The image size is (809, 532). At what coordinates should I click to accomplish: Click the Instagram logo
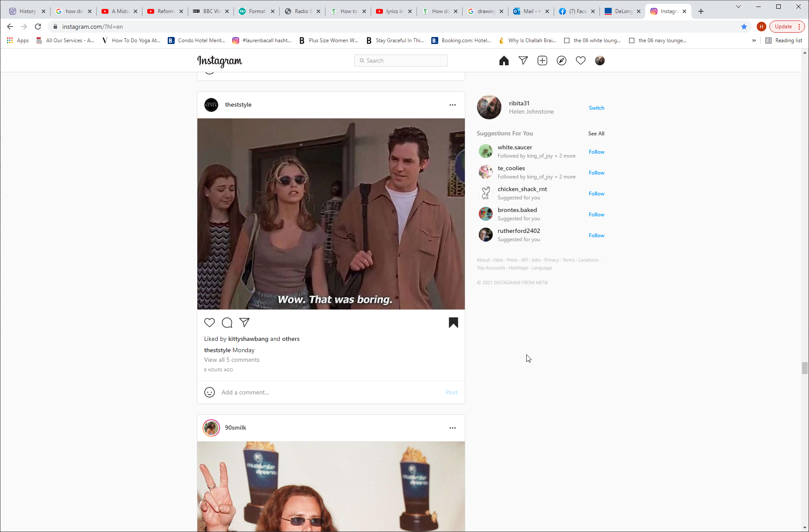coord(220,61)
